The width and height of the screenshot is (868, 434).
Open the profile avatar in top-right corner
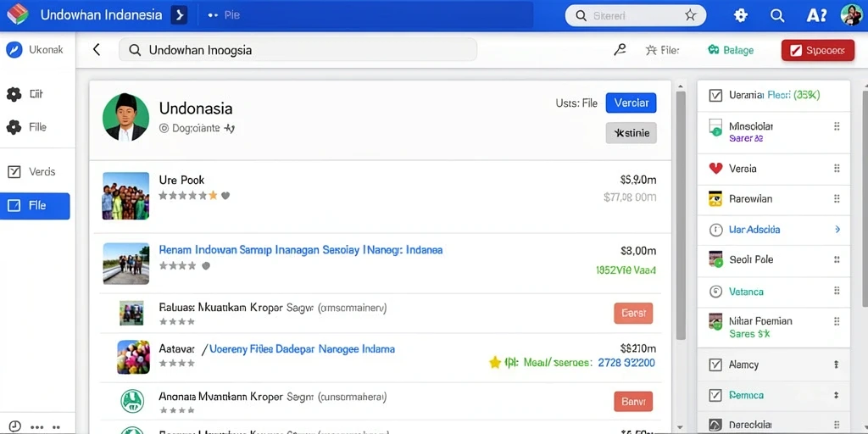point(851,15)
